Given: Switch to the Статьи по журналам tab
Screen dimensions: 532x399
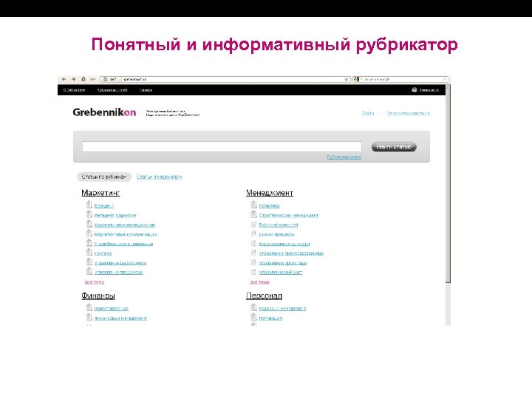Looking at the screenshot, I should pos(159,177).
